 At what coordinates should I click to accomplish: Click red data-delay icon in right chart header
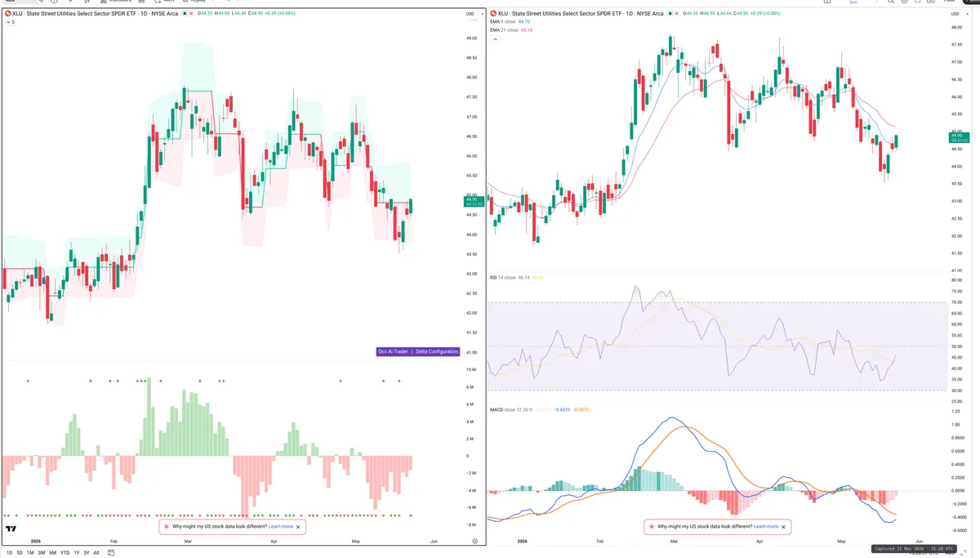coord(677,14)
